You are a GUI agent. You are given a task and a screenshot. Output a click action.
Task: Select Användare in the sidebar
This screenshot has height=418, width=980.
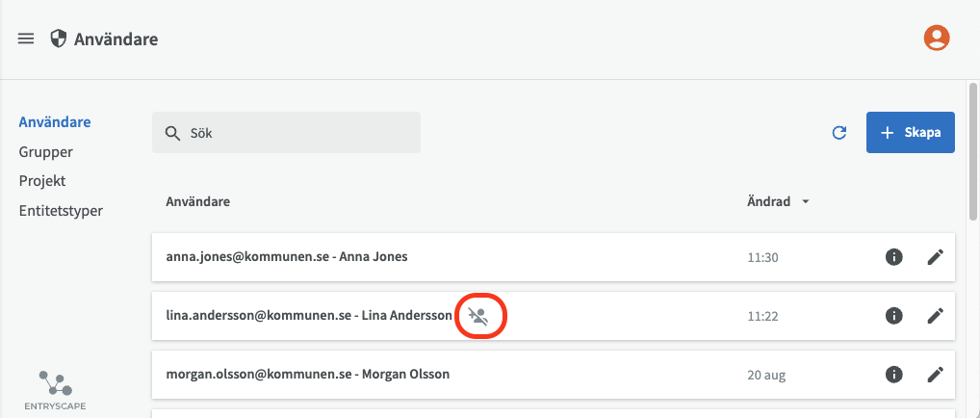coord(55,122)
